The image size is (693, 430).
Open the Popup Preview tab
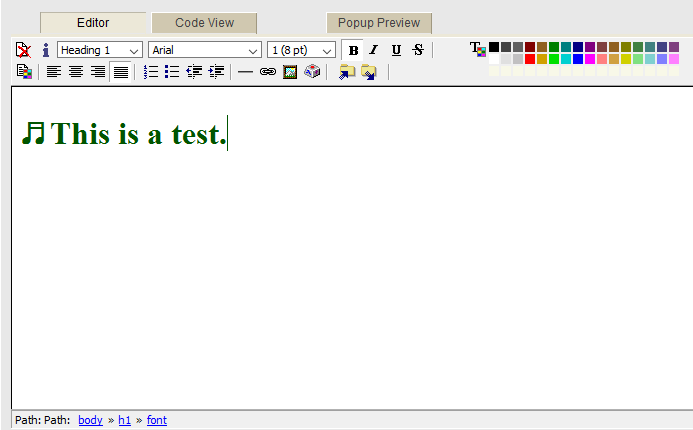(379, 23)
